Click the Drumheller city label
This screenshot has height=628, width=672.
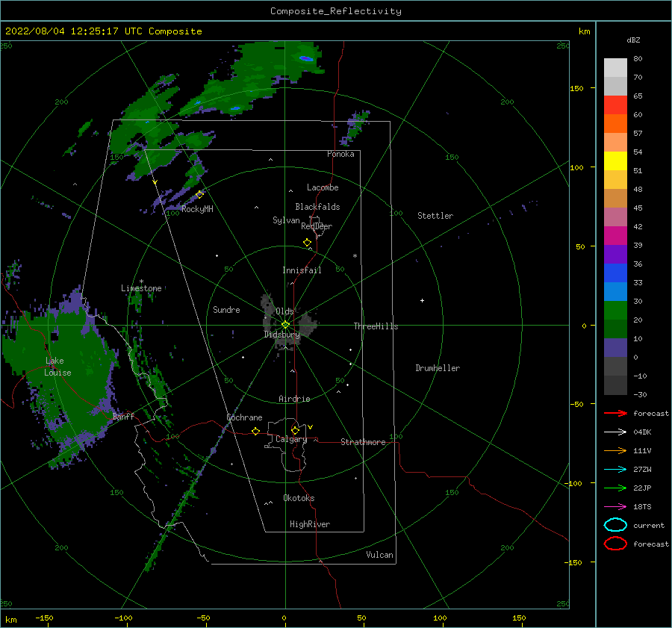click(x=438, y=368)
